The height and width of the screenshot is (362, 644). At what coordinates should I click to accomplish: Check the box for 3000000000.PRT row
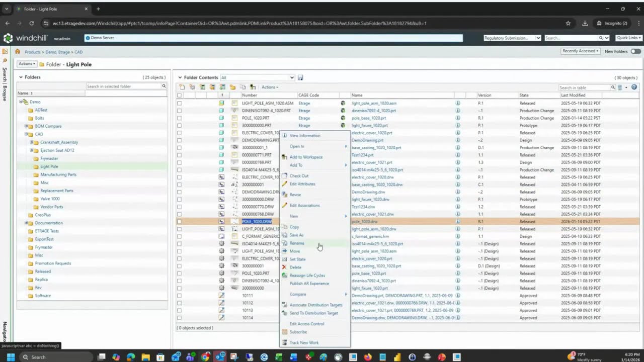click(179, 126)
